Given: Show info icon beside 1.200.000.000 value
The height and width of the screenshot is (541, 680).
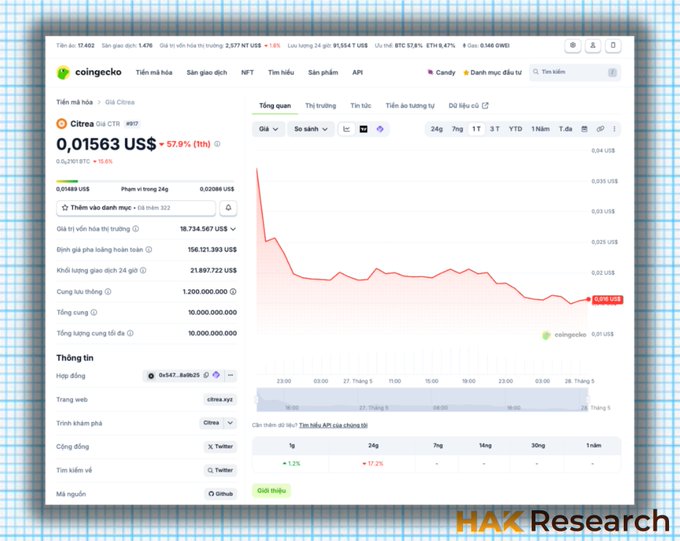Looking at the screenshot, I should click(x=233, y=292).
